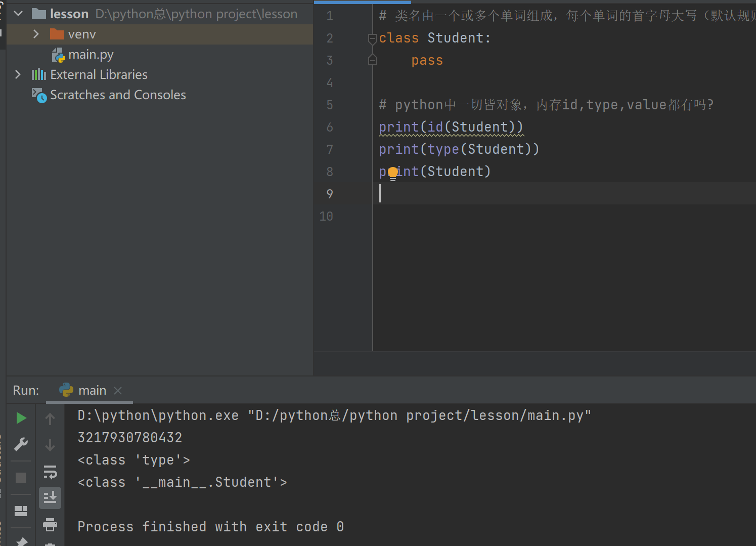Screen dimensions: 756x546
Task: Click print(Student) on line 8
Action: [435, 172]
